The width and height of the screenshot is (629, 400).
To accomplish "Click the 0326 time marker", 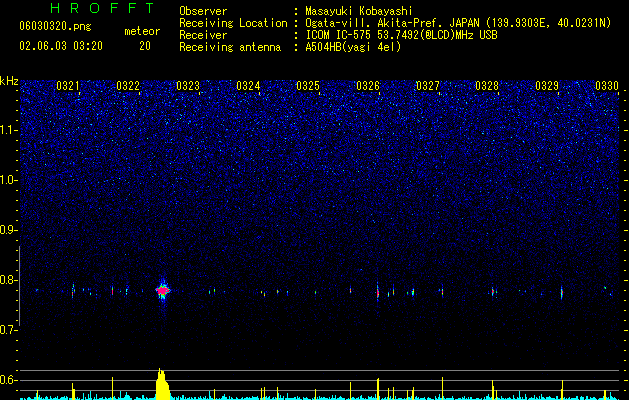I will tap(368, 86).
